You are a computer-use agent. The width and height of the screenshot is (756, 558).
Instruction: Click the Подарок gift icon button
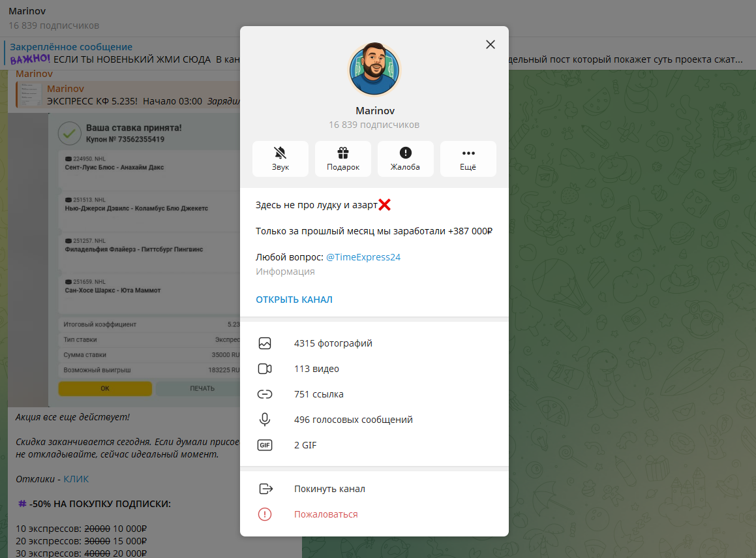click(x=343, y=159)
